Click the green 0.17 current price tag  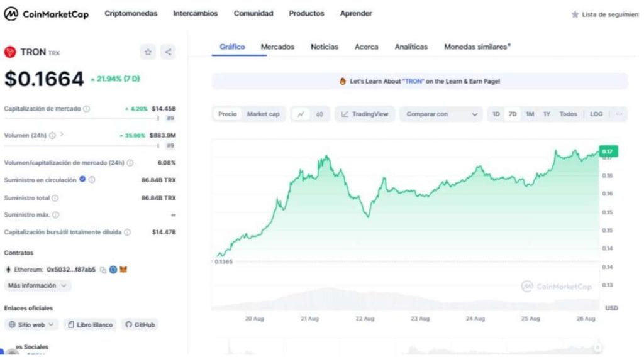coord(608,151)
